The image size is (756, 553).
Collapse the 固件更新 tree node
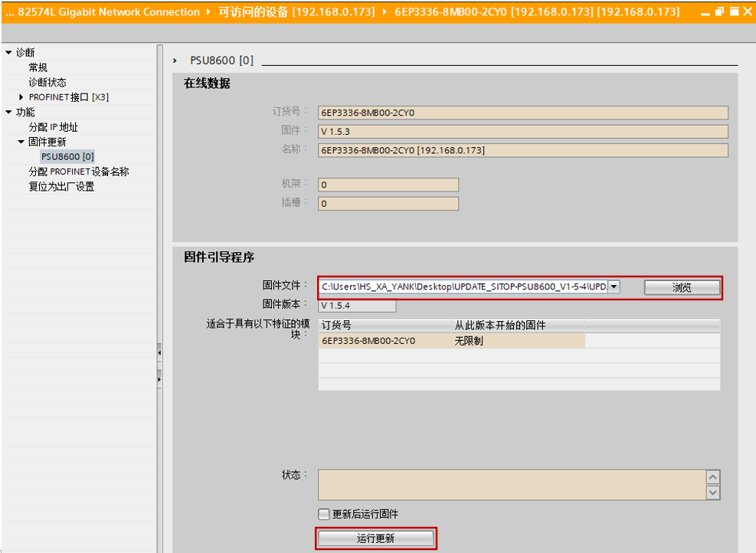pyautogui.click(x=21, y=142)
